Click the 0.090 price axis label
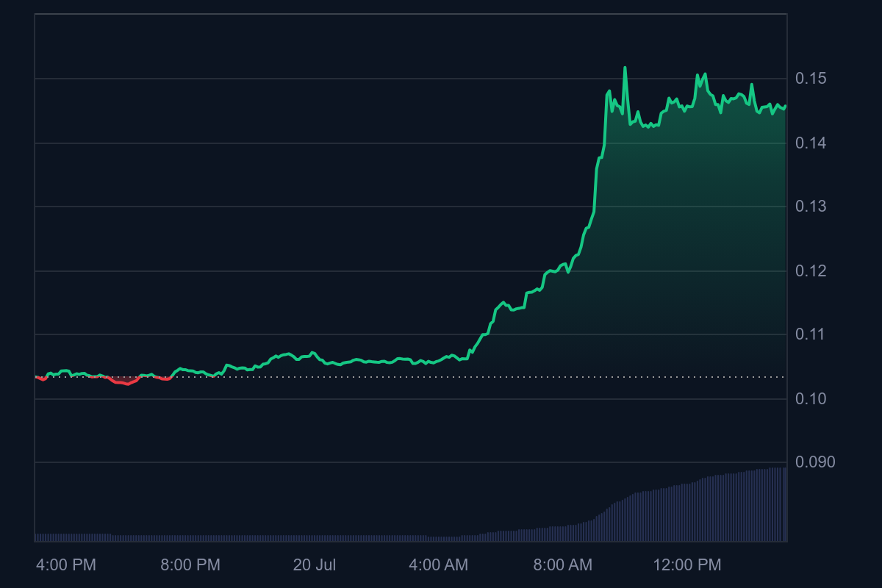Viewport: 882px width, 588px height. pos(815,462)
